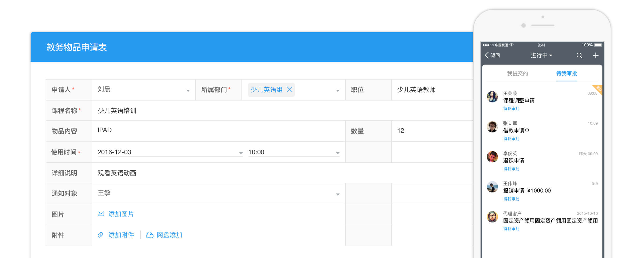The image size is (644, 258).
Task: Click the paperclip 添加附件 icon
Action: (x=100, y=235)
